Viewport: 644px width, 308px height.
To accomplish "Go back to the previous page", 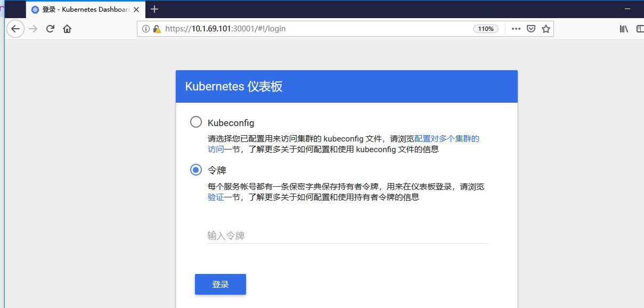I will coord(15,29).
